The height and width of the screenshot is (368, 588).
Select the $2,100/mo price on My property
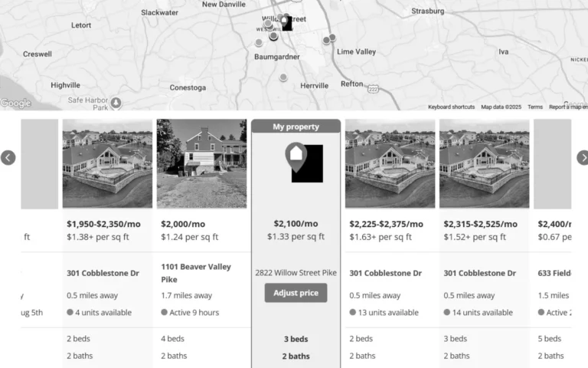pyautogui.click(x=296, y=224)
